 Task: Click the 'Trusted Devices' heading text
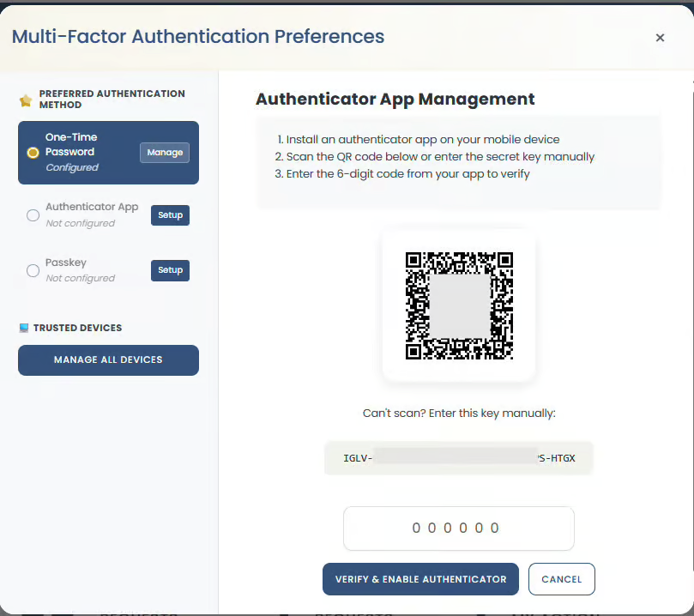77,328
